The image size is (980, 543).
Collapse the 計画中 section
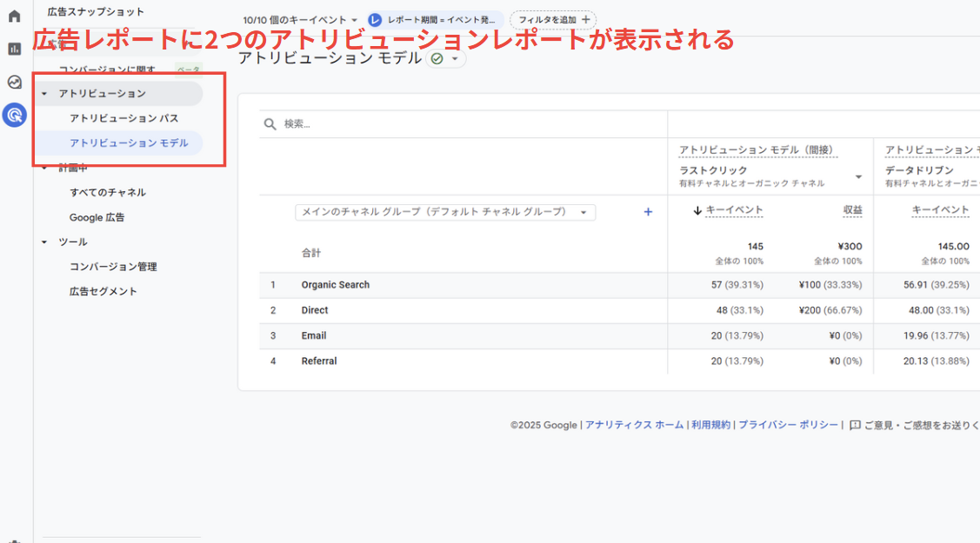44,168
